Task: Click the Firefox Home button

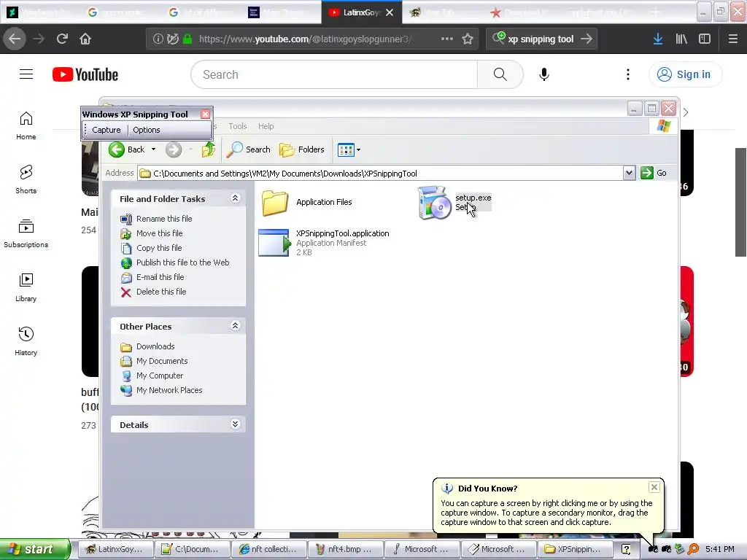Action: [x=85, y=39]
